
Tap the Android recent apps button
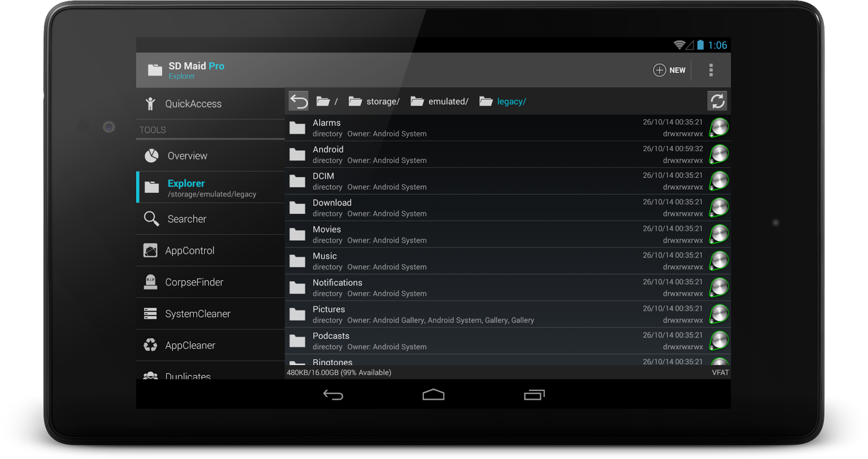tap(534, 395)
